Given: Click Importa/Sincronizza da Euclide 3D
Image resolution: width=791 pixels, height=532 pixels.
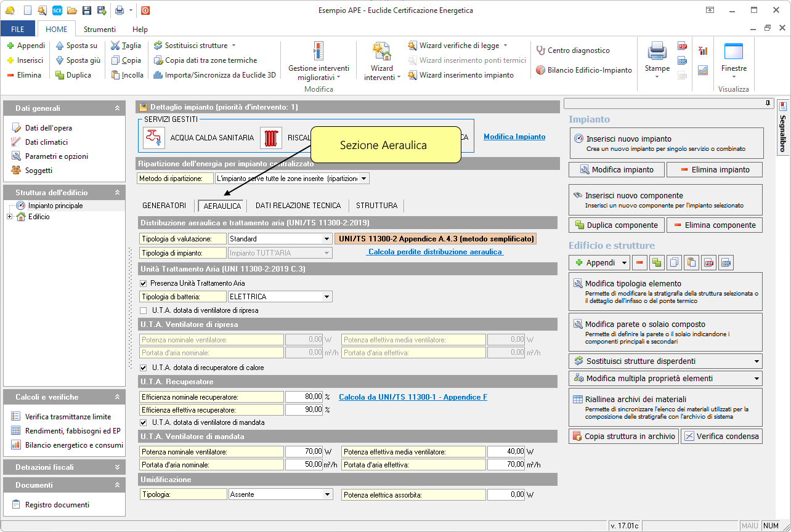Looking at the screenshot, I should point(214,75).
